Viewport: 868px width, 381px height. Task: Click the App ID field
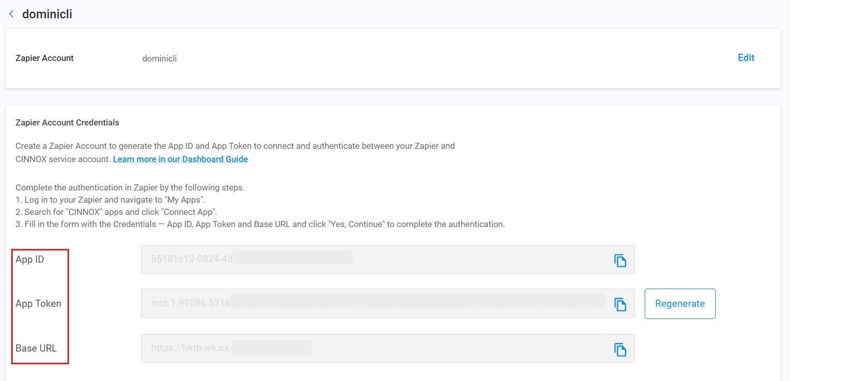click(388, 260)
